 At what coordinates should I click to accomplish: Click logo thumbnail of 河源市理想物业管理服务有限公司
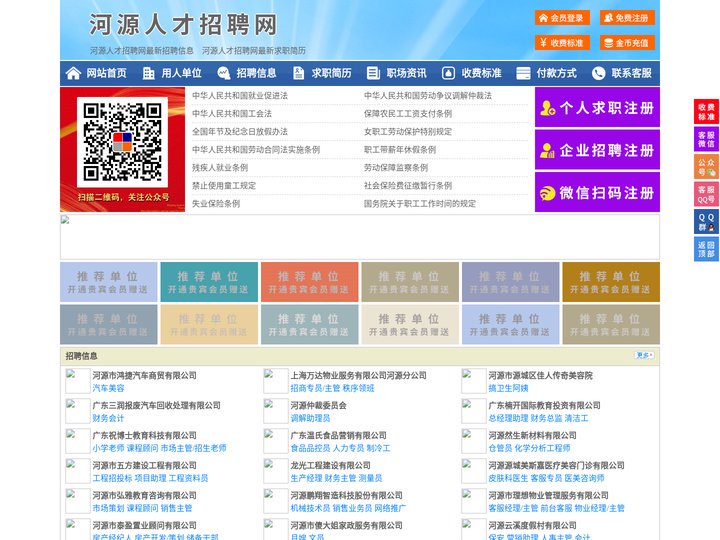coord(473,501)
